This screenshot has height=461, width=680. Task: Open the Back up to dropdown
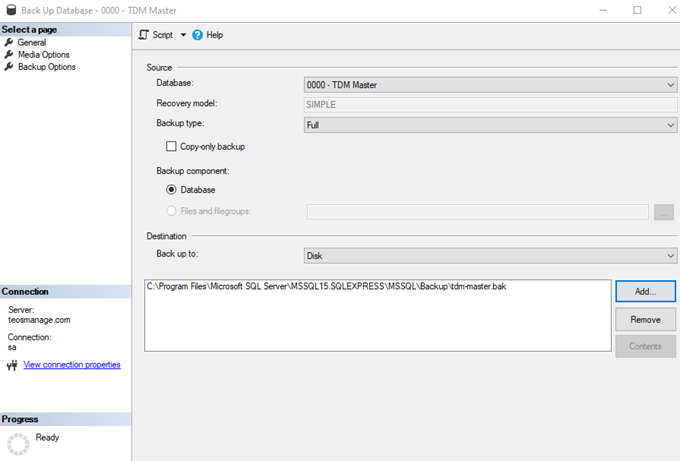pyautogui.click(x=490, y=256)
